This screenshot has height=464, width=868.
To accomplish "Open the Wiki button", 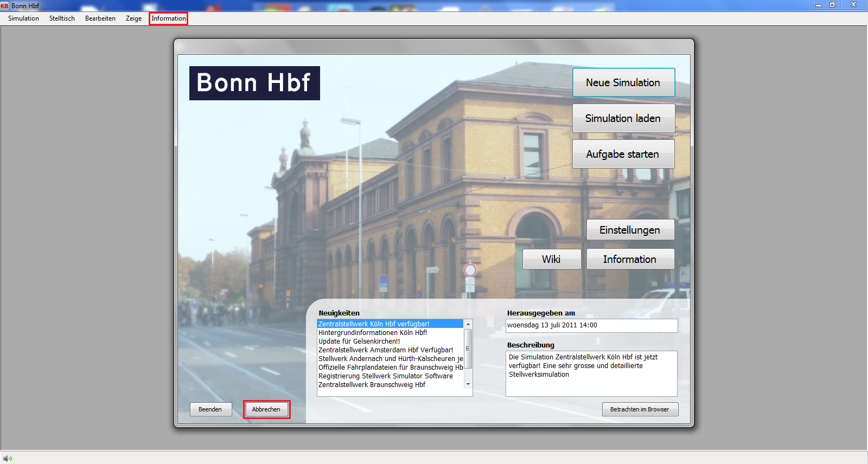I will [551, 259].
